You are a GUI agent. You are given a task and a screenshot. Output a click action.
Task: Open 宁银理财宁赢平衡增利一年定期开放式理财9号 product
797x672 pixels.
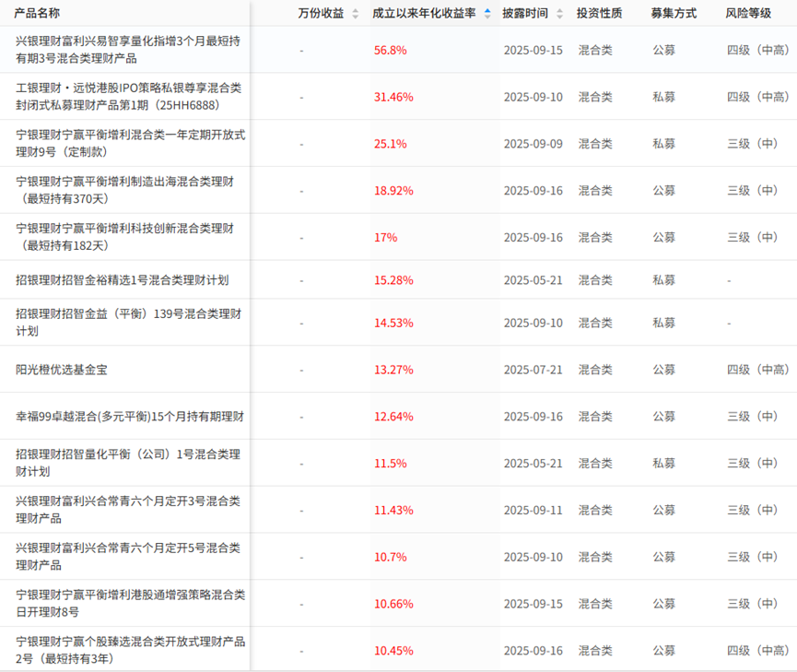pyautogui.click(x=130, y=143)
